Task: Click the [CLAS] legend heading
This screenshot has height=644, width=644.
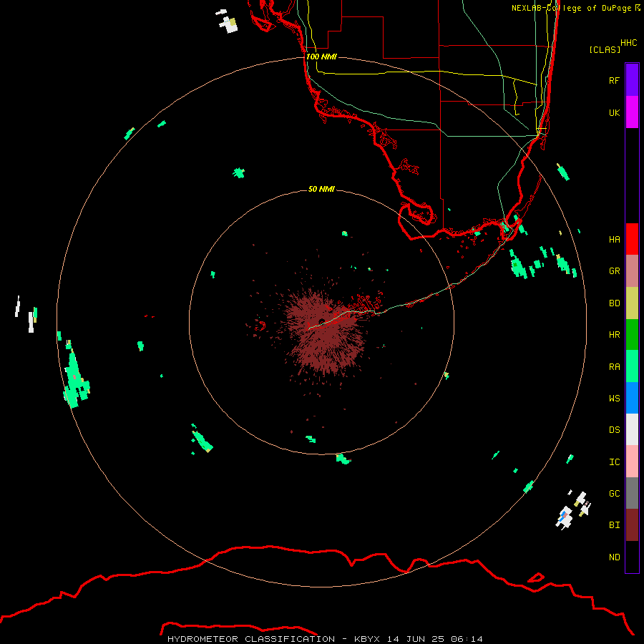Action: click(x=605, y=49)
